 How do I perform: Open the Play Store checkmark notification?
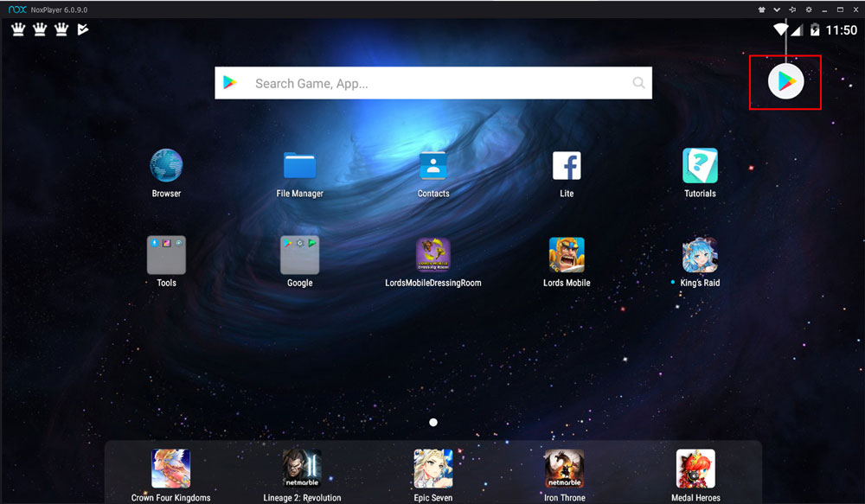pyautogui.click(x=83, y=29)
